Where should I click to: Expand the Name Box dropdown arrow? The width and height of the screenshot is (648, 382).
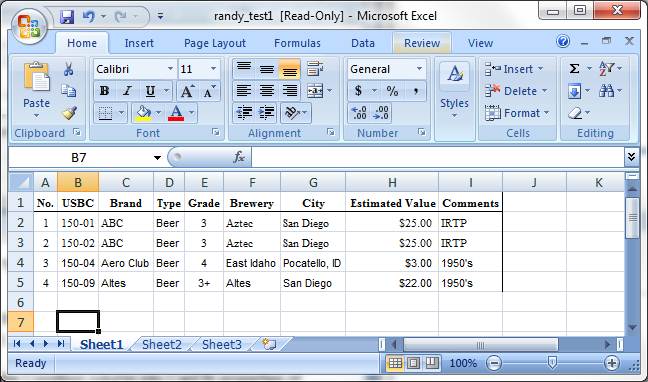[x=157, y=158]
